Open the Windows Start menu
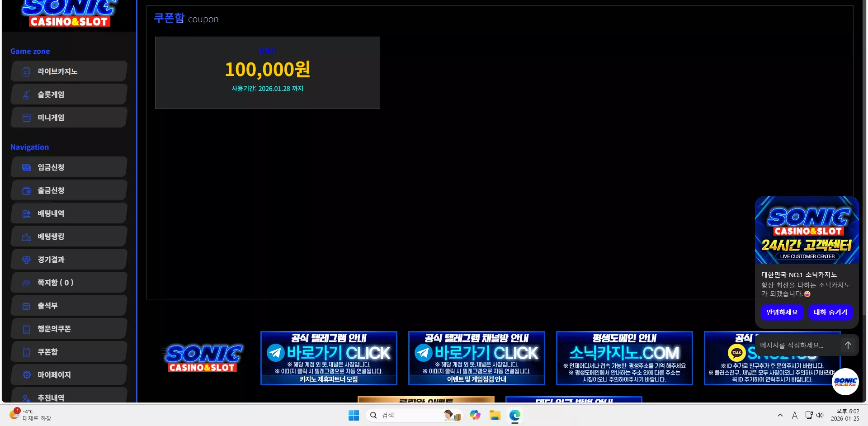The image size is (868, 426). tap(354, 415)
